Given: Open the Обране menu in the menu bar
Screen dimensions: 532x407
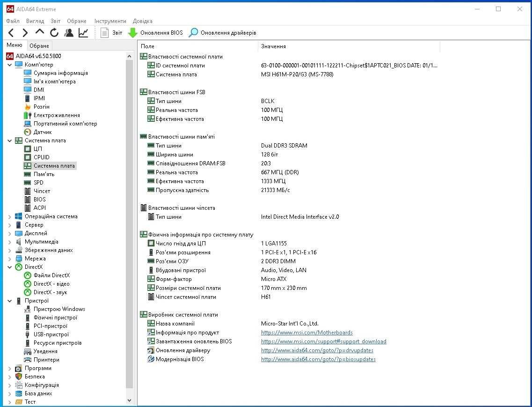Looking at the screenshot, I should tap(77, 21).
